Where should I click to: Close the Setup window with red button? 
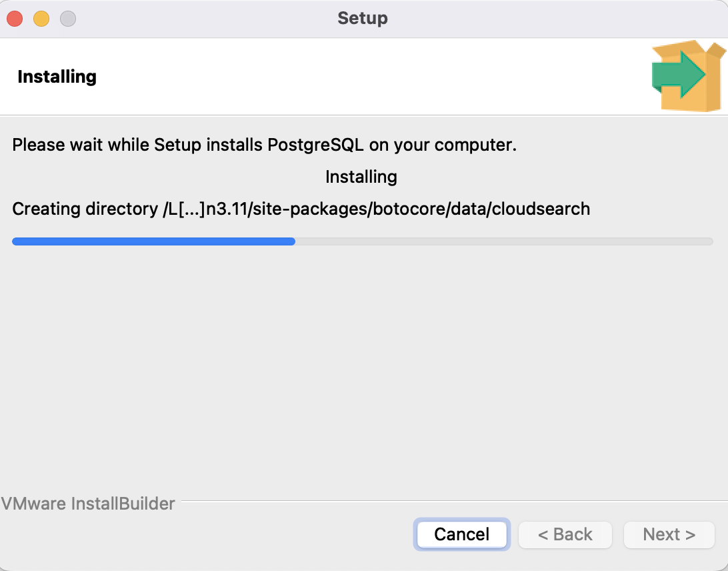(x=15, y=19)
